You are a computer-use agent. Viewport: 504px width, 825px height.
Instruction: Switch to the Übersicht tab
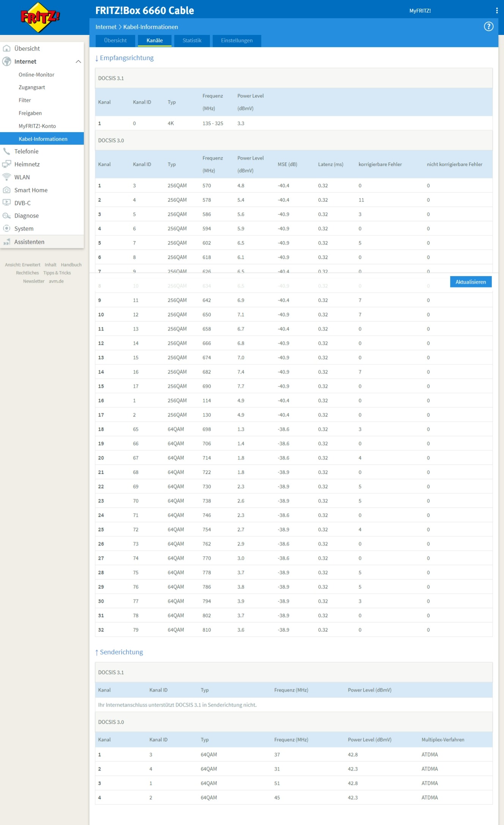click(x=115, y=41)
